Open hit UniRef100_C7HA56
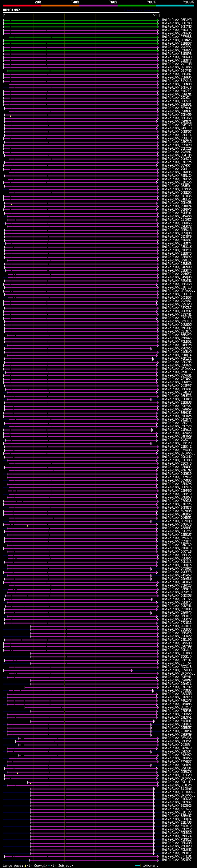The height and width of the screenshot is (868, 197). [x=177, y=758]
